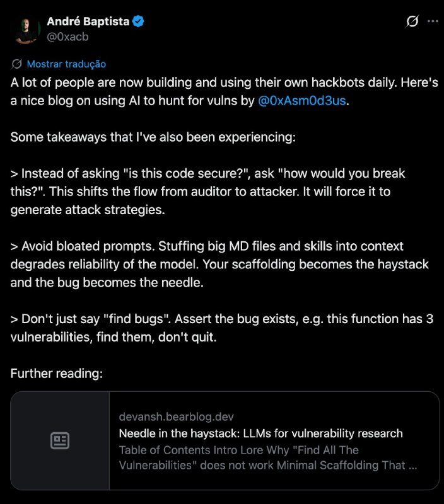The image size is (444, 504).
Task: Open Grok explain icon in tweet header
Action: click(412, 21)
